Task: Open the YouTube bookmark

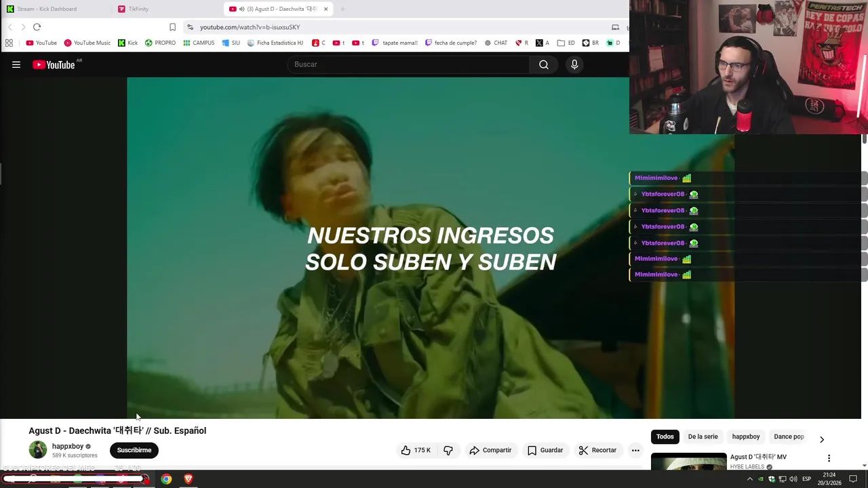Action: point(41,43)
